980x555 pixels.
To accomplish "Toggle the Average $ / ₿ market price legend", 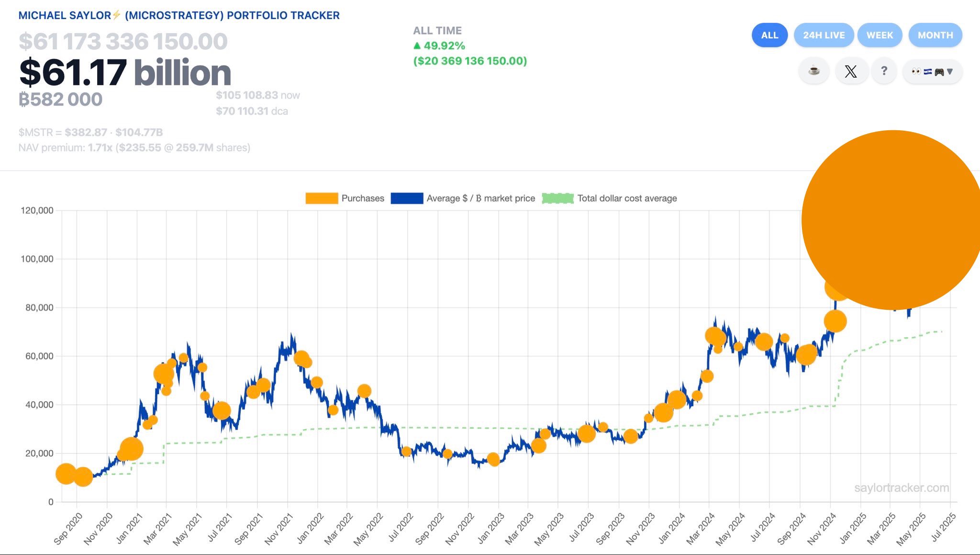I will coord(463,198).
